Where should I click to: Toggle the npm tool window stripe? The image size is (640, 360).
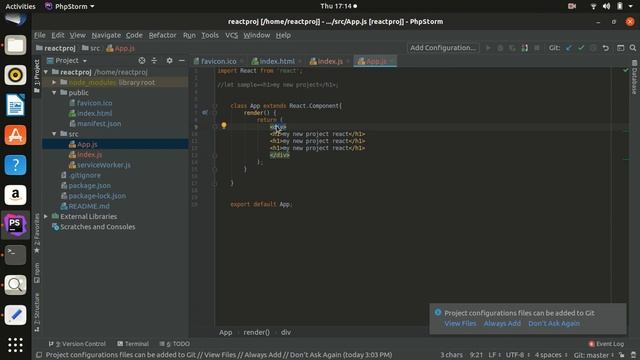tap(37, 273)
